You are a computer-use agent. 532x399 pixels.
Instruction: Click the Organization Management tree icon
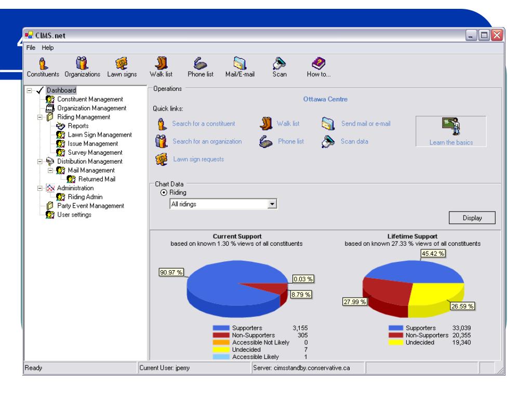click(50, 108)
